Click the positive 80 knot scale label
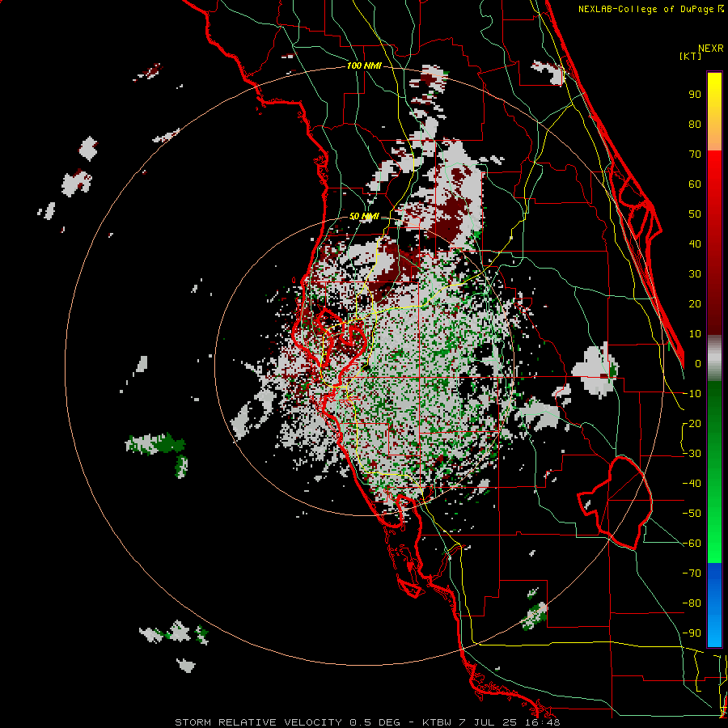The image size is (728, 728). [x=695, y=124]
